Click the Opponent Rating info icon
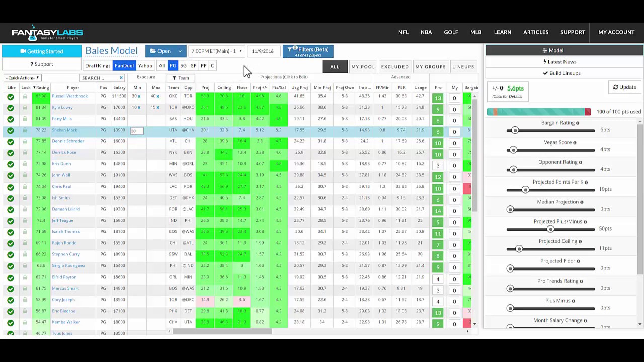Screen dimensions: 644x362 coord(580,162)
